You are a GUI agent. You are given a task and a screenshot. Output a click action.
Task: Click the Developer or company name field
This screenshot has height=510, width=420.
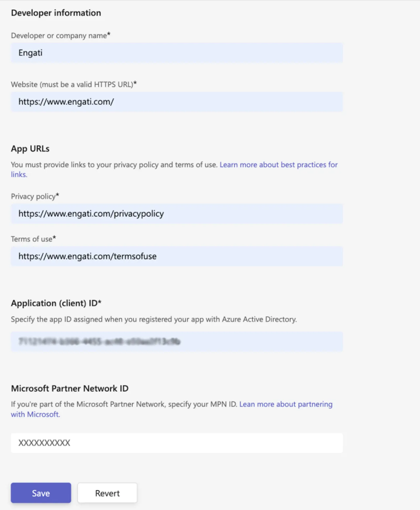pos(177,53)
